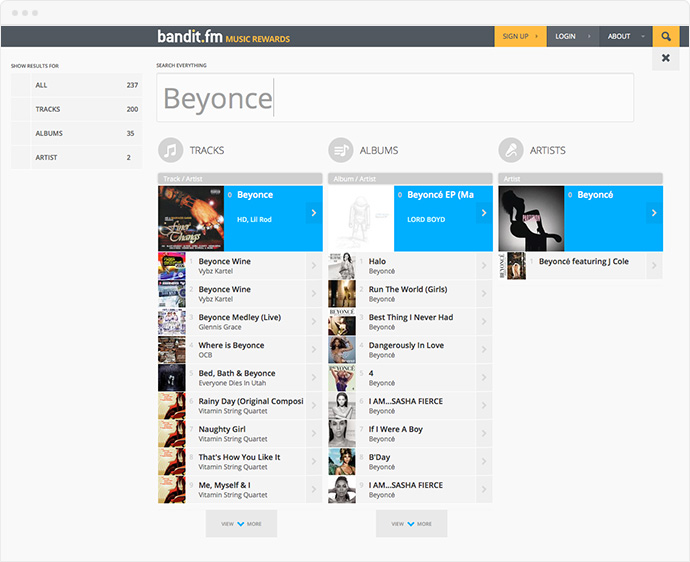
Task: Select first Beyonce Wine track
Action: coord(240,266)
